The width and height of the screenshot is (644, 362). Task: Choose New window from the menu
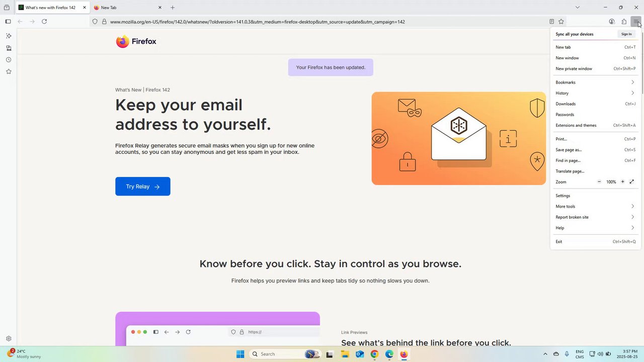tap(595, 58)
